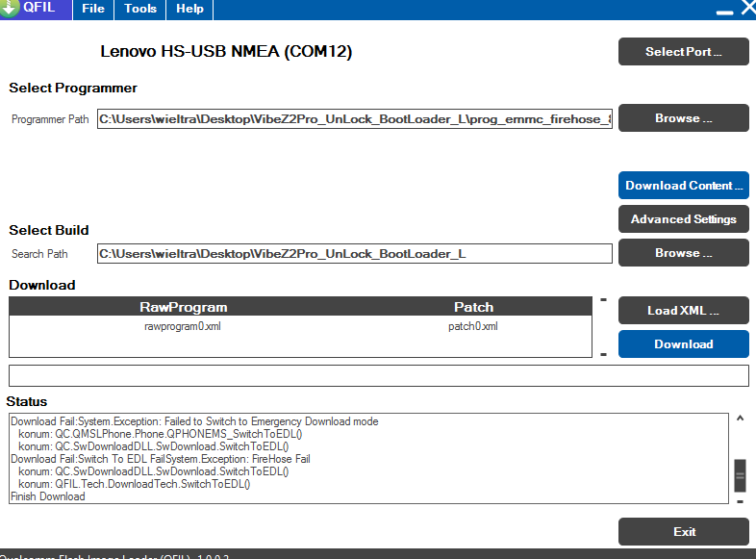Open the File menu
756x559 pixels.
point(93,9)
